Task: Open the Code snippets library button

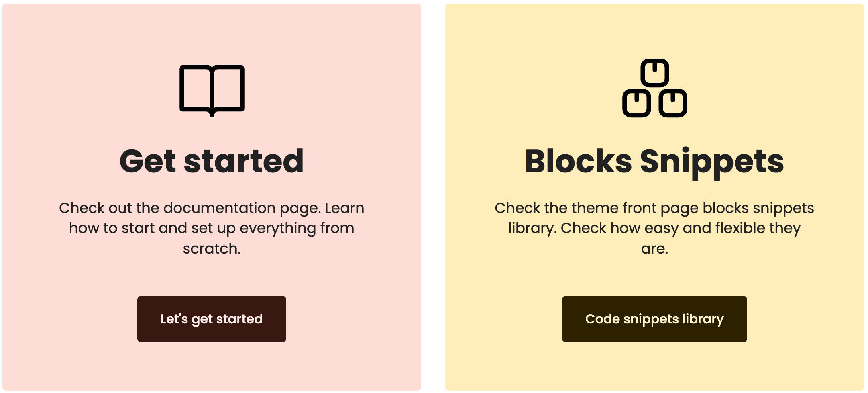Action: [654, 319]
